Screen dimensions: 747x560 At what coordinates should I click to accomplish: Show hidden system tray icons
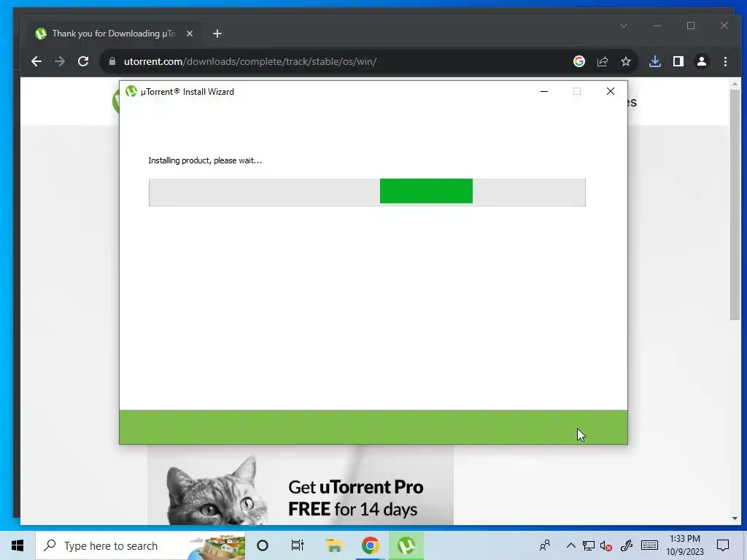click(x=570, y=545)
